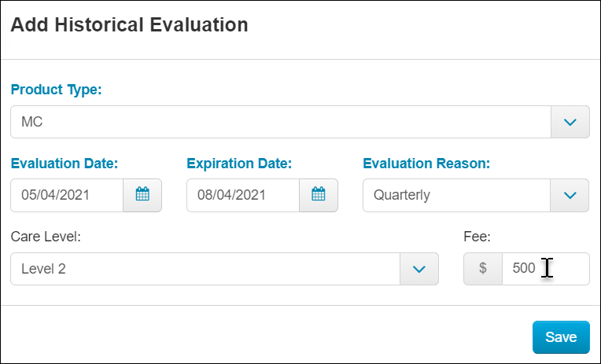Click the Fee label

pos(477,237)
